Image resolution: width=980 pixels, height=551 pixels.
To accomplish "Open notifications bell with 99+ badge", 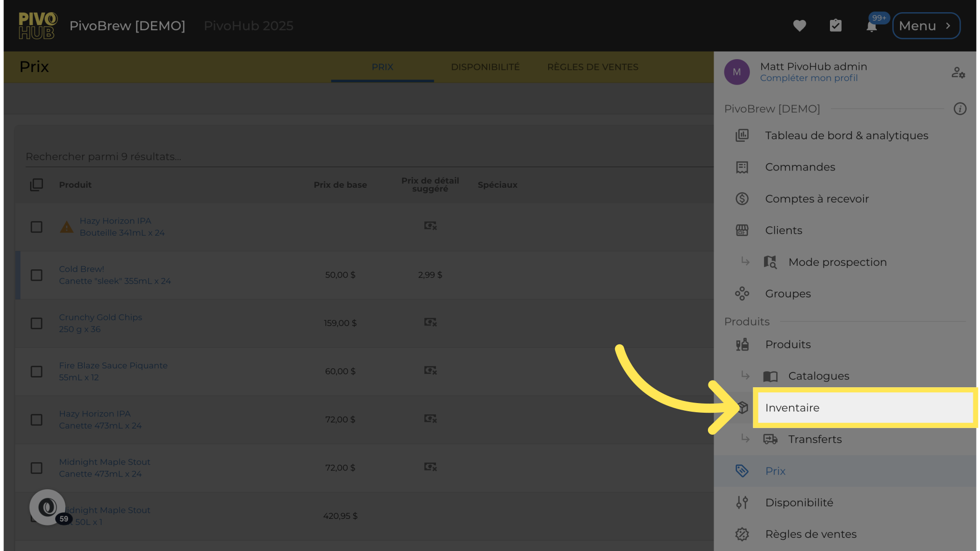I will (872, 27).
